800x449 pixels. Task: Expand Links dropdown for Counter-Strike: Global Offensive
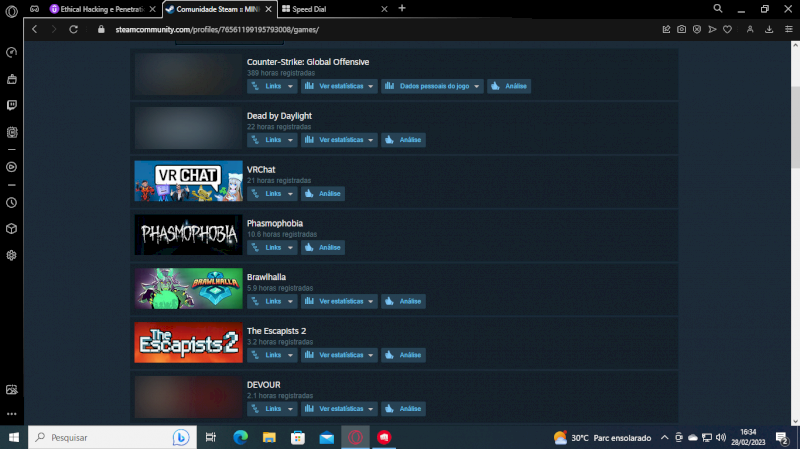272,86
